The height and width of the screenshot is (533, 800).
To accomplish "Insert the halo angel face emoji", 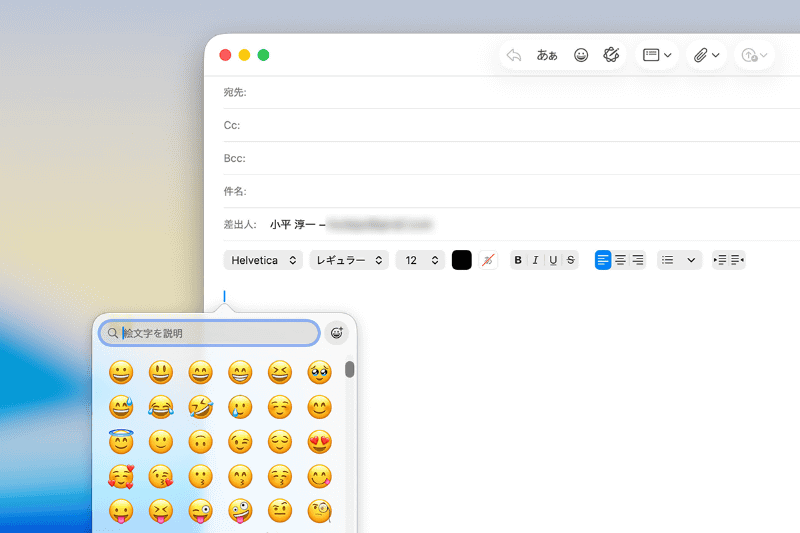I will point(121,442).
